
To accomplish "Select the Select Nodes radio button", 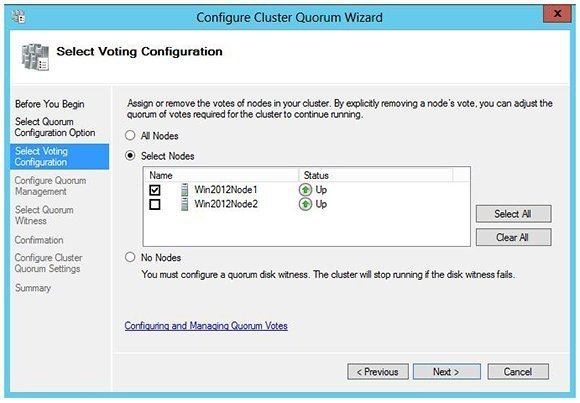I will [130, 156].
